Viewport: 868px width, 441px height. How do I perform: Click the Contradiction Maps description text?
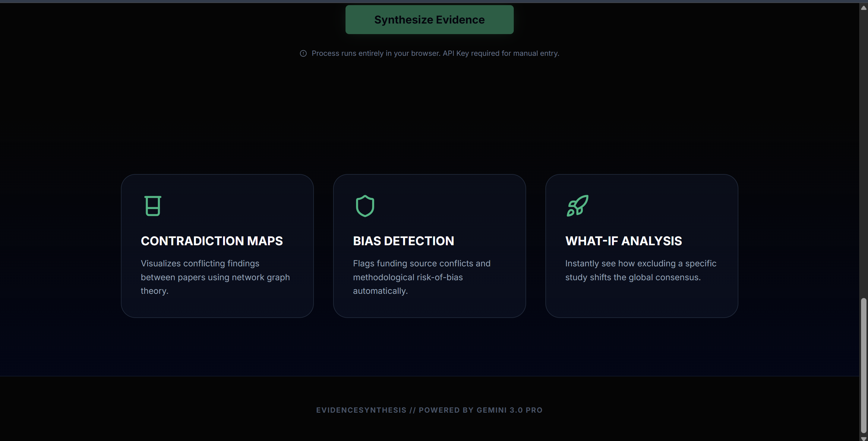click(215, 277)
